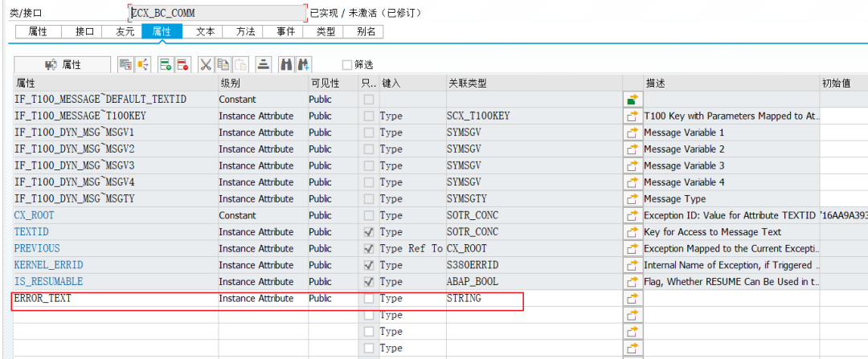Click the class name field ZCX_BC_COMM

point(218,14)
